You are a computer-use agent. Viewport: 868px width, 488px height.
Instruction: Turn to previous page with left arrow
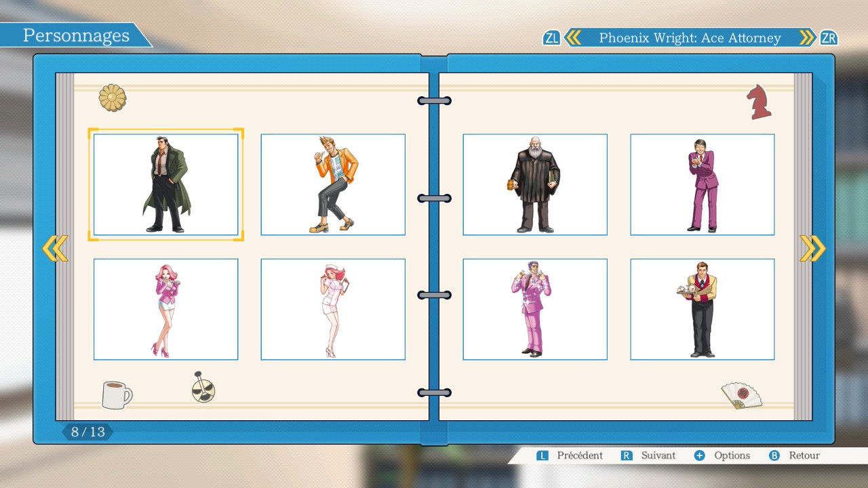(x=55, y=249)
